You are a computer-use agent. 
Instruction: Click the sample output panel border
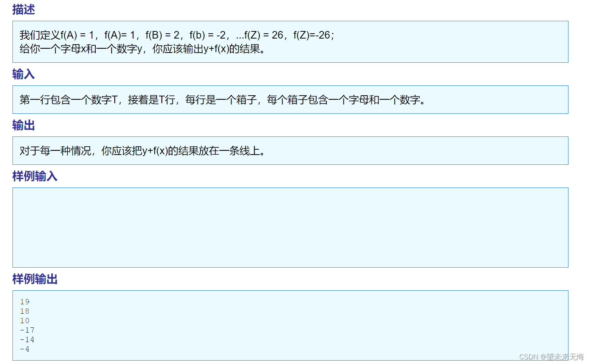pyautogui.click(x=290, y=290)
